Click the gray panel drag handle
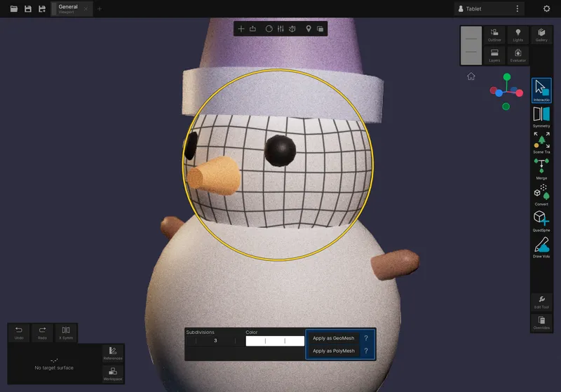Image resolution: width=561 pixels, height=392 pixels. pos(471,46)
